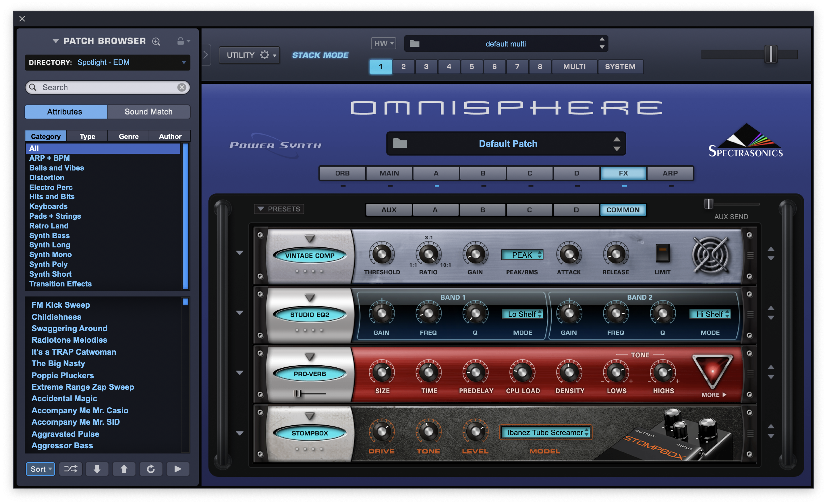This screenshot has height=504, width=827.
Task: Select the AUX FX rack tab
Action: pyautogui.click(x=389, y=210)
